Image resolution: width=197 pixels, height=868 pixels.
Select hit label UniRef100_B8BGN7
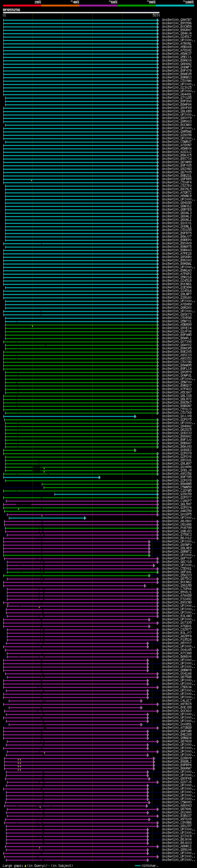pos(177,406)
